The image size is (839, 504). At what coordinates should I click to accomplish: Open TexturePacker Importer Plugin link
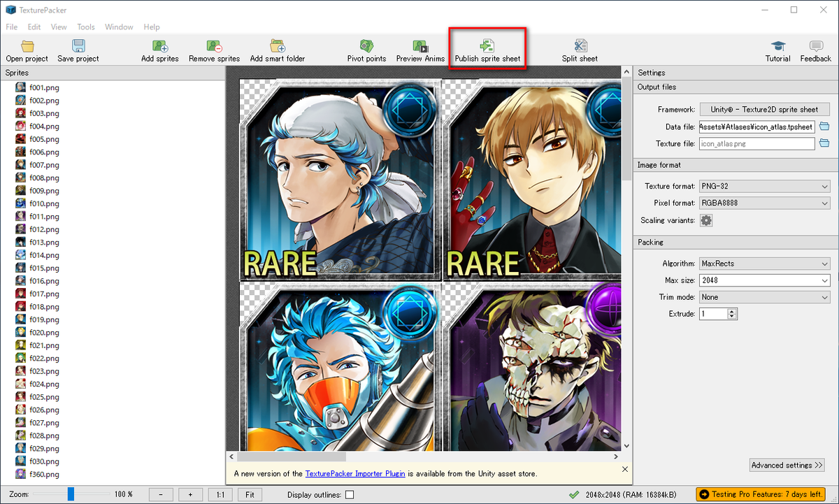355,473
